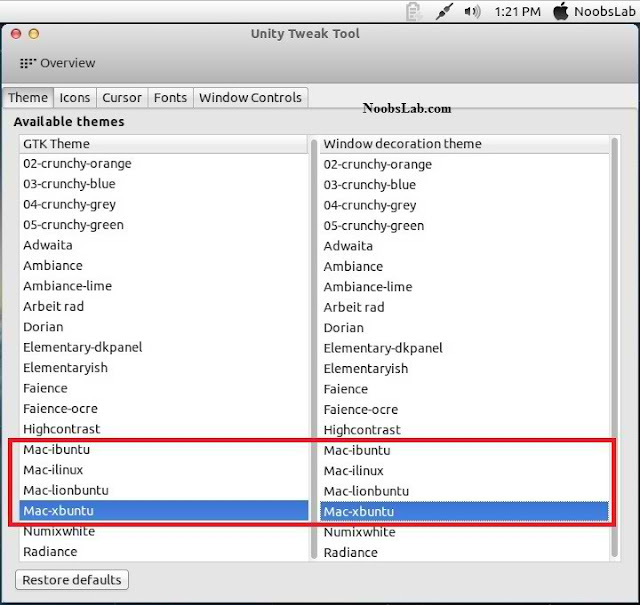
Task: Click the network connection indicator icon
Action: tap(444, 11)
